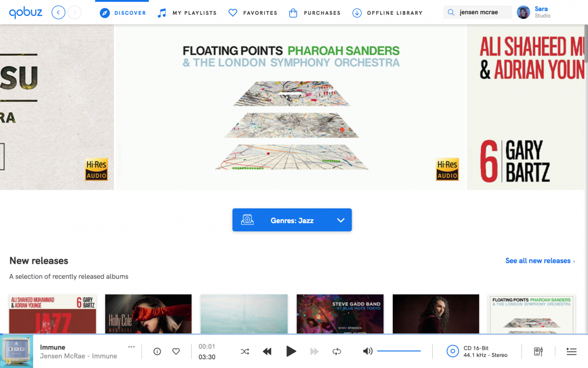The height and width of the screenshot is (368, 588).
Task: Expand more options with the forward chevron arrow
Action: tap(75, 12)
